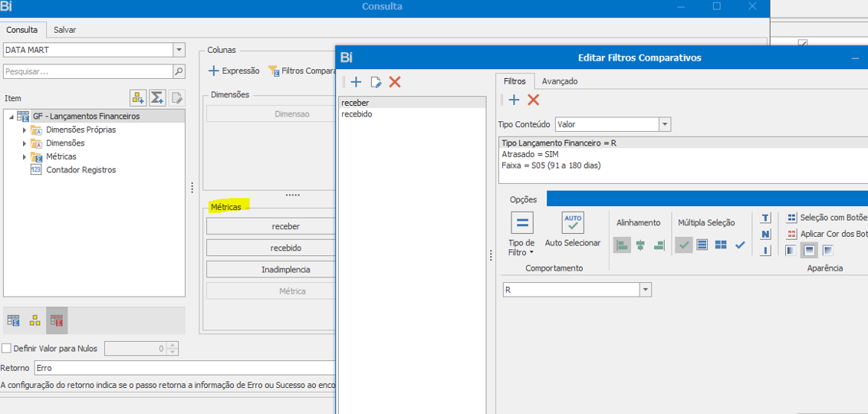
Task: Toggle Seleção com Botões option
Action: click(827, 218)
